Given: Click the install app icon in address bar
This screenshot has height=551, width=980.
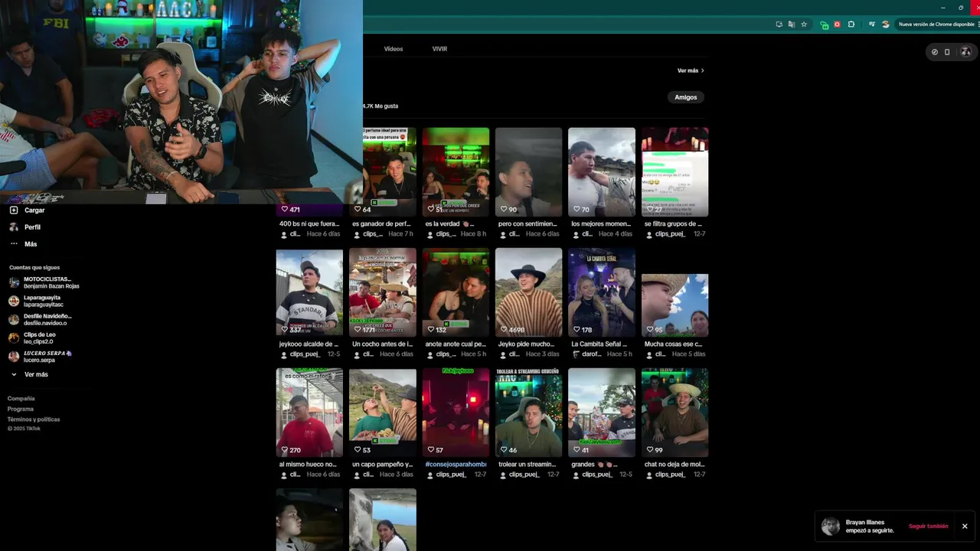Looking at the screenshot, I should click(779, 24).
